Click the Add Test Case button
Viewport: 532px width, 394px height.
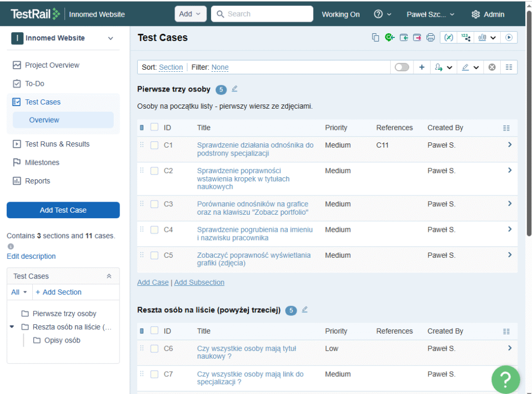click(x=63, y=210)
